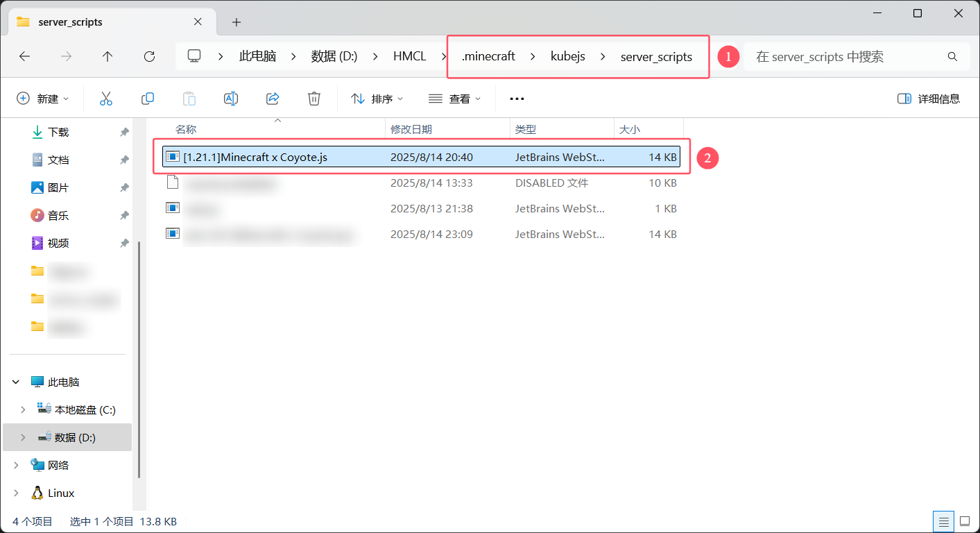This screenshot has height=533, width=980.
Task: Expand the 本地磁盘 (C:) tree node
Action: coord(23,409)
